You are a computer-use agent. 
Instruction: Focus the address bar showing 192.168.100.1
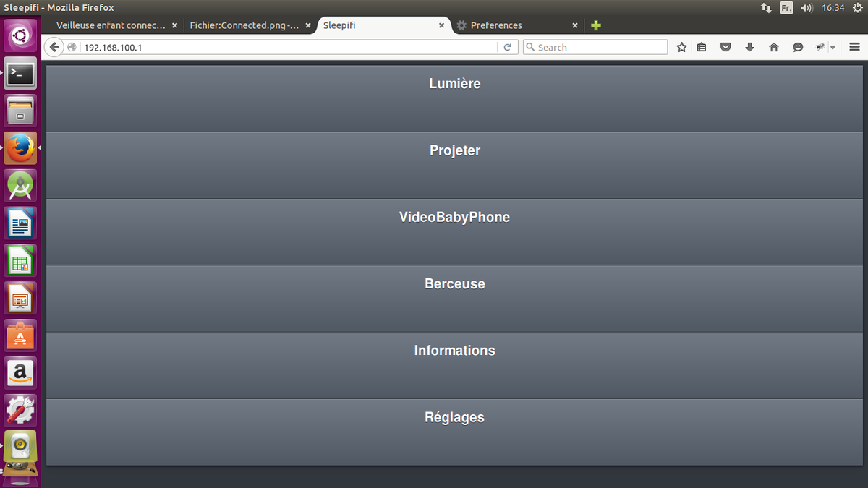click(289, 47)
